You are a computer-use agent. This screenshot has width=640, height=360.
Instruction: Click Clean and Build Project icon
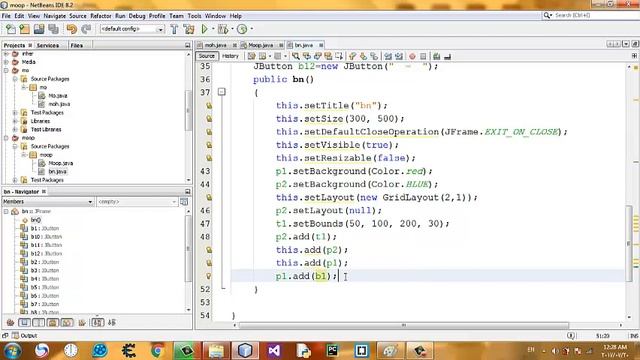click(189, 29)
